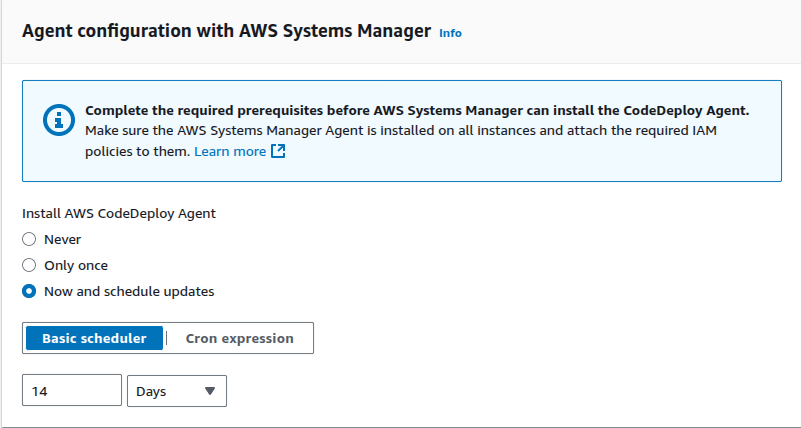801x428 pixels.
Task: Switch to the Basic scheduler tab
Action: 95,339
